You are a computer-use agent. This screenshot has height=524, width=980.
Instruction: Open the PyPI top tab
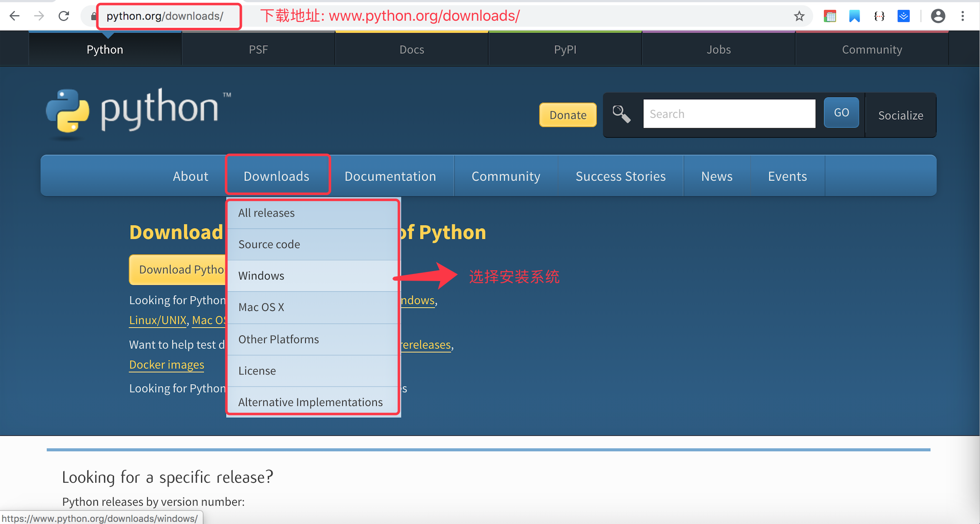pyautogui.click(x=565, y=49)
